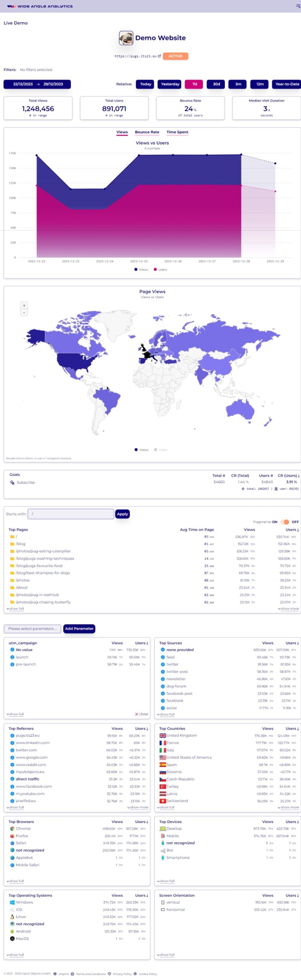Image resolution: width=301 pixels, height=980 pixels.
Task: Select the Year-to-Date range
Action: [287, 84]
